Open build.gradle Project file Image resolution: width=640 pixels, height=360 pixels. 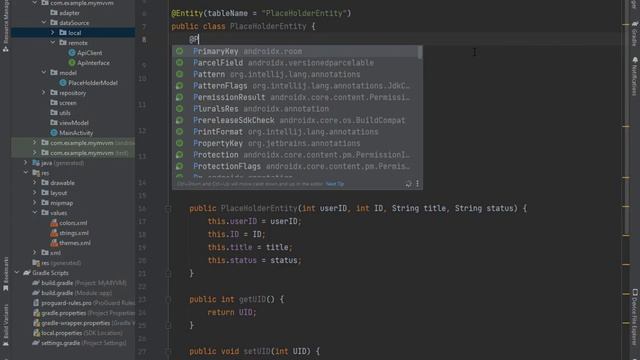80,283
